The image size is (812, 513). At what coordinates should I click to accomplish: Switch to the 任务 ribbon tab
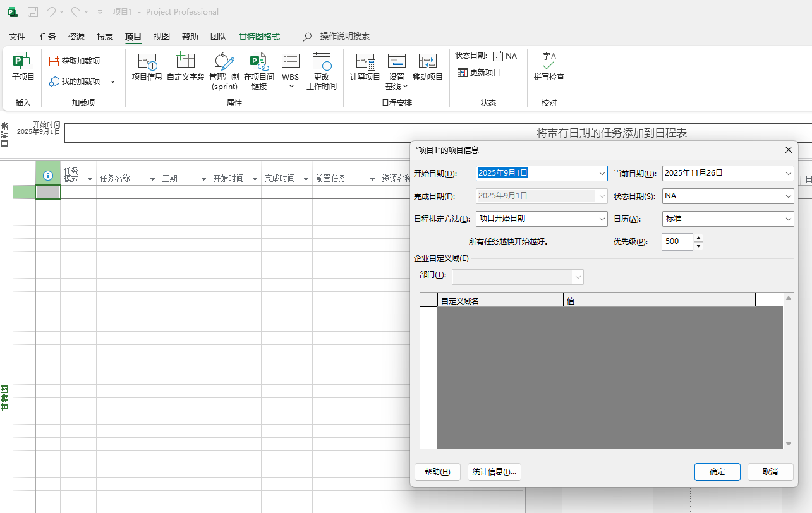48,37
